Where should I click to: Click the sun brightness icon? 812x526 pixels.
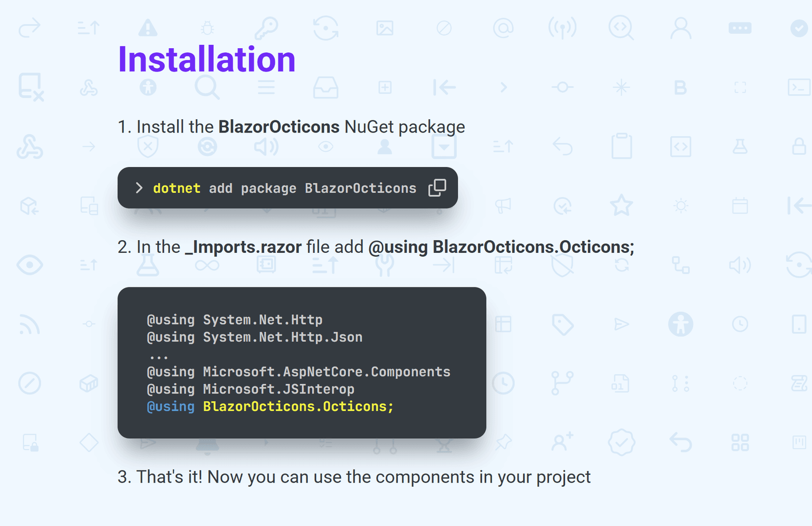680,206
